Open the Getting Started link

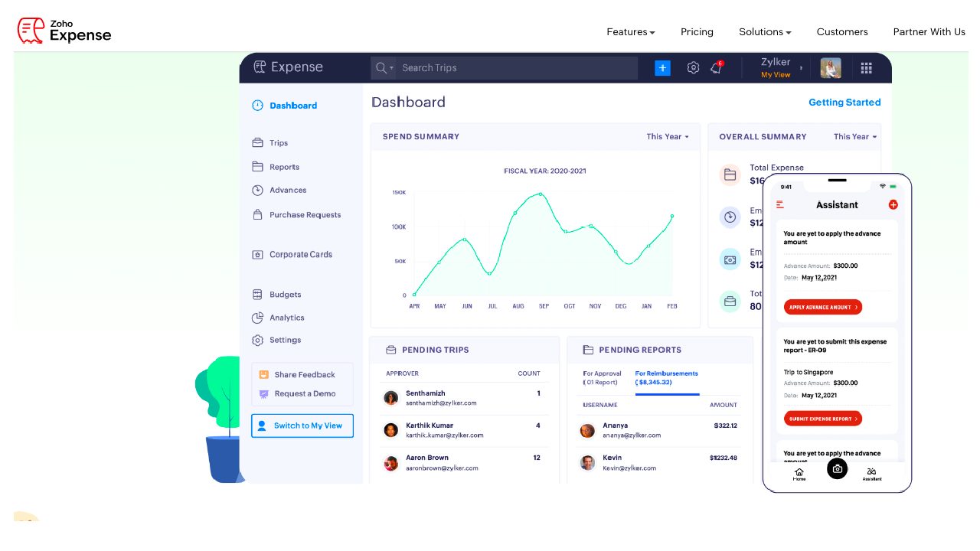click(x=844, y=103)
